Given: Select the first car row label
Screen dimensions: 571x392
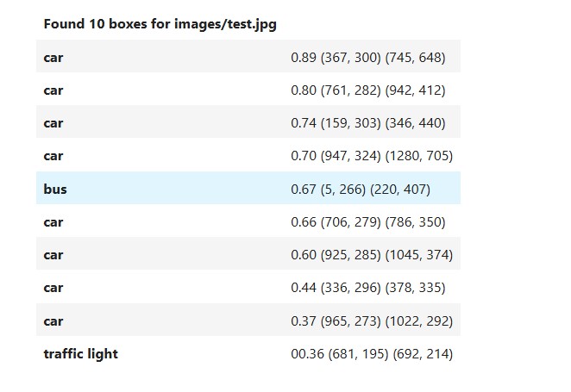Looking at the screenshot, I should (53, 58).
